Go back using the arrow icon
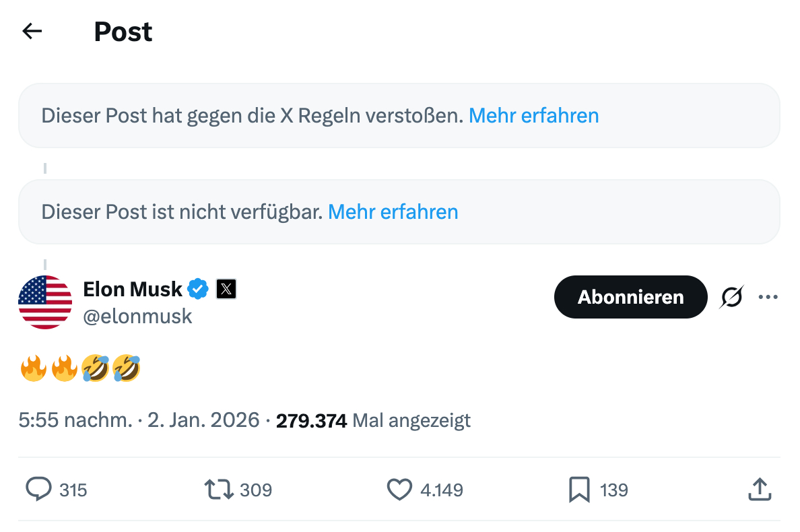The width and height of the screenshot is (800, 532). tap(32, 31)
